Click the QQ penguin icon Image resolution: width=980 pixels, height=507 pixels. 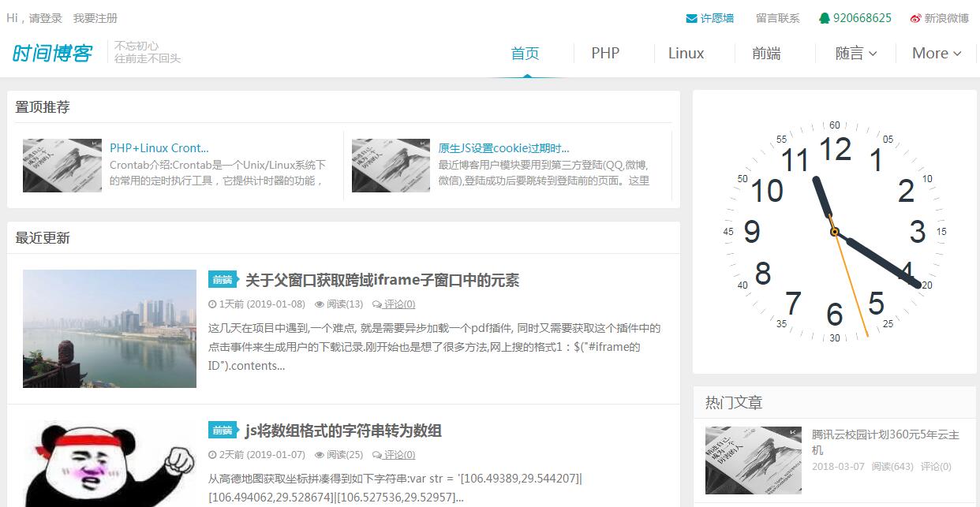click(825, 18)
